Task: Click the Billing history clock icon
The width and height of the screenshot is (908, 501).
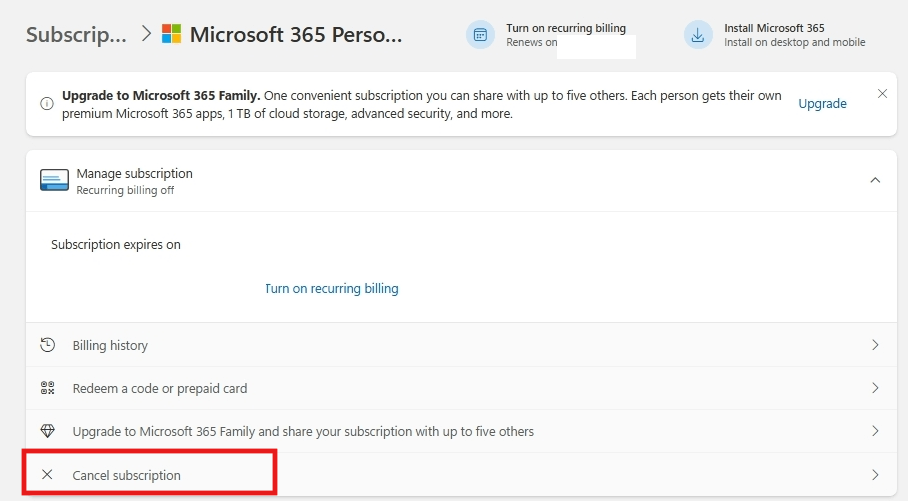Action: [x=47, y=345]
